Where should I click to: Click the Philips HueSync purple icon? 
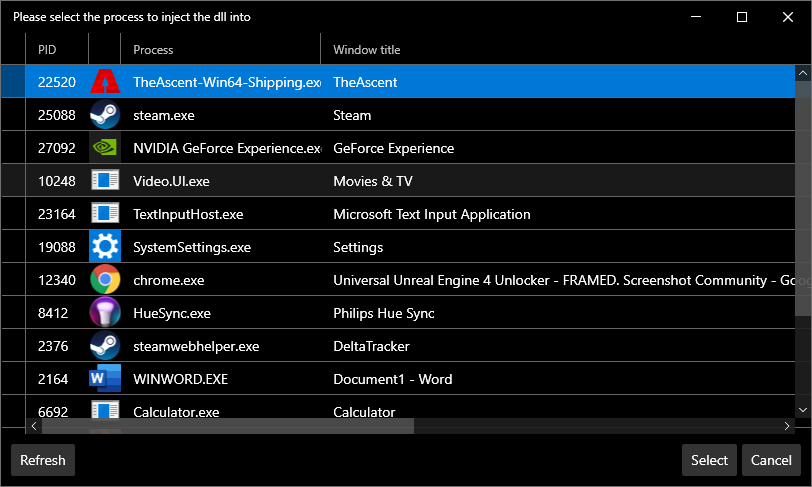[104, 313]
